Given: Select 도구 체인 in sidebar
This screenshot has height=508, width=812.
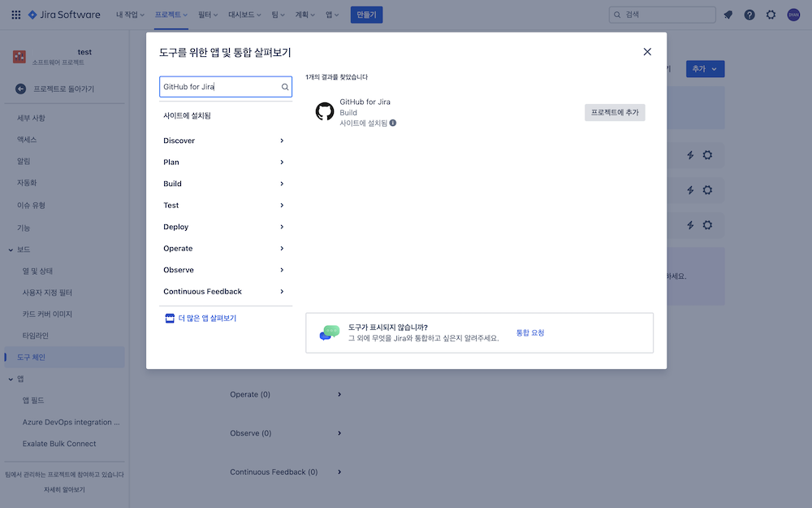Looking at the screenshot, I should pyautogui.click(x=65, y=357).
